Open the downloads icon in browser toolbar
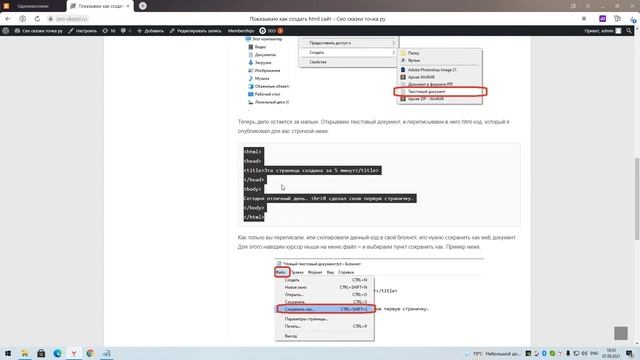This screenshot has height=360, width=640. [x=633, y=19]
